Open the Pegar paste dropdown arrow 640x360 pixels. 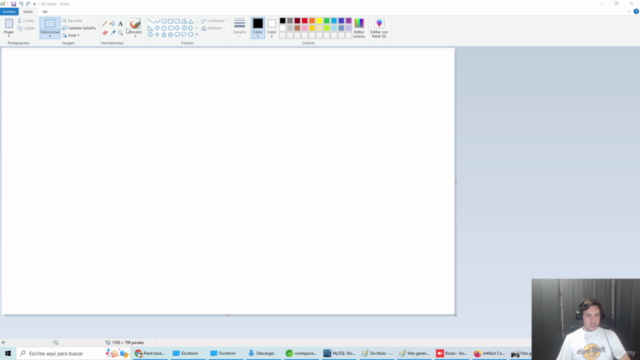tap(9, 36)
